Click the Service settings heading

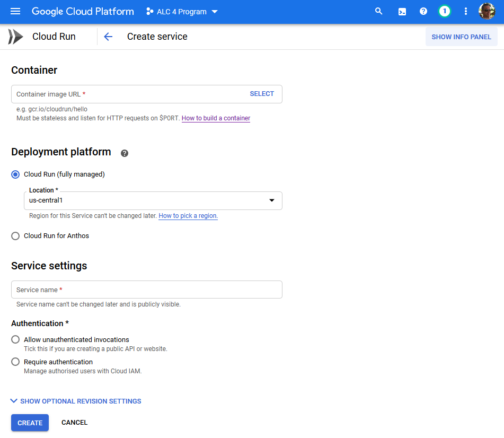[x=49, y=266]
